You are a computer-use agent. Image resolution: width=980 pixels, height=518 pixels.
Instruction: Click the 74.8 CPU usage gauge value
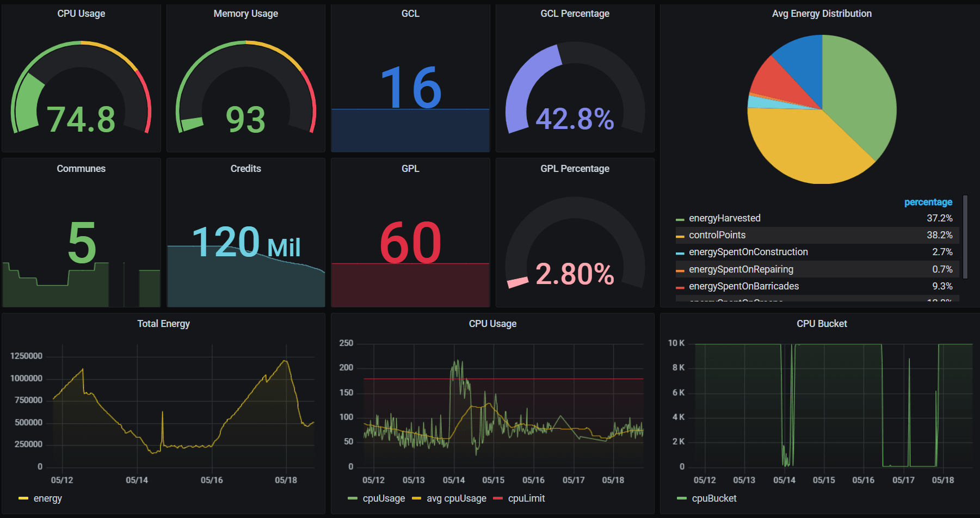tap(81, 119)
